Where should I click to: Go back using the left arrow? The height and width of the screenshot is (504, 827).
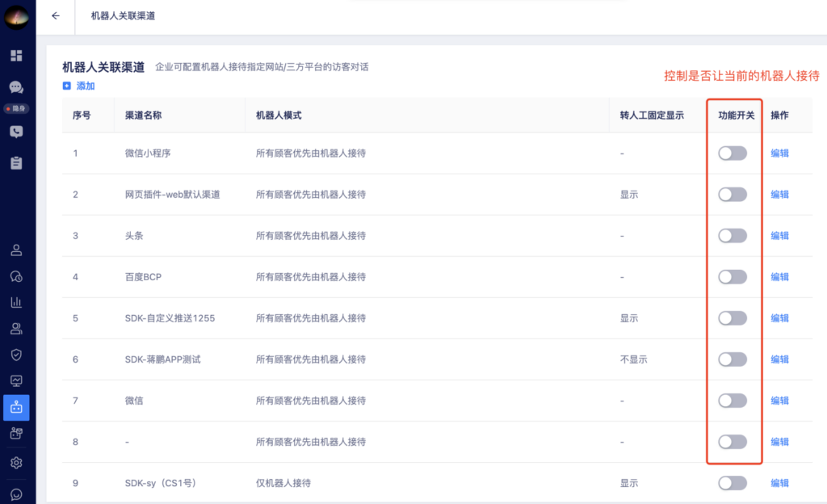[x=56, y=16]
